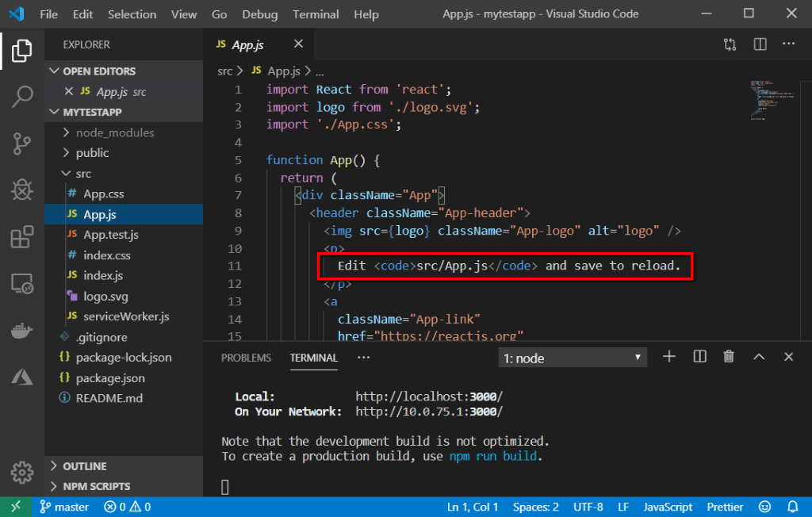The image size is (812, 517).
Task: Check errors via the status bar problems icon
Action: coord(125,507)
